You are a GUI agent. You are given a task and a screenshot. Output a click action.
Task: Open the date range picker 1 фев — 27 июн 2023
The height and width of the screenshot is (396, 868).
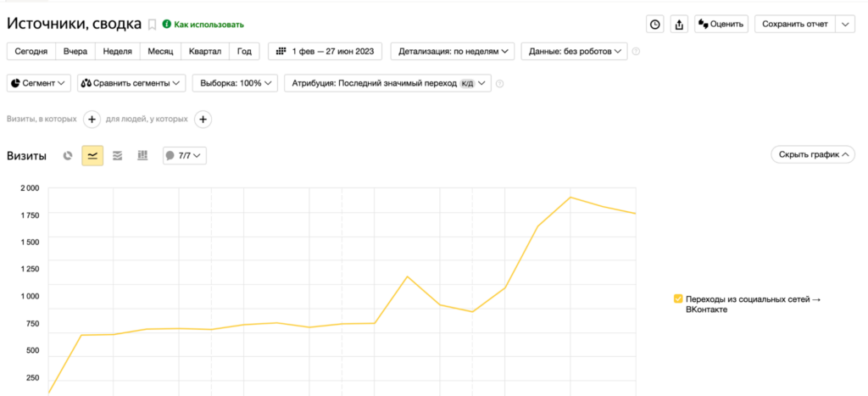pos(325,52)
